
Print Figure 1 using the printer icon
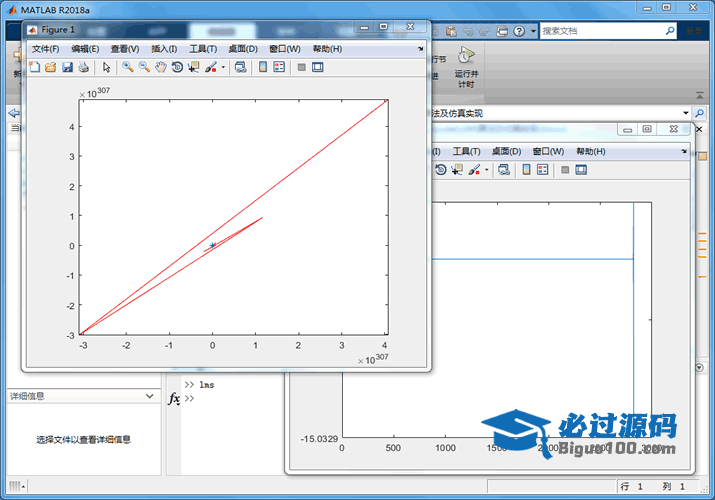(x=83, y=68)
